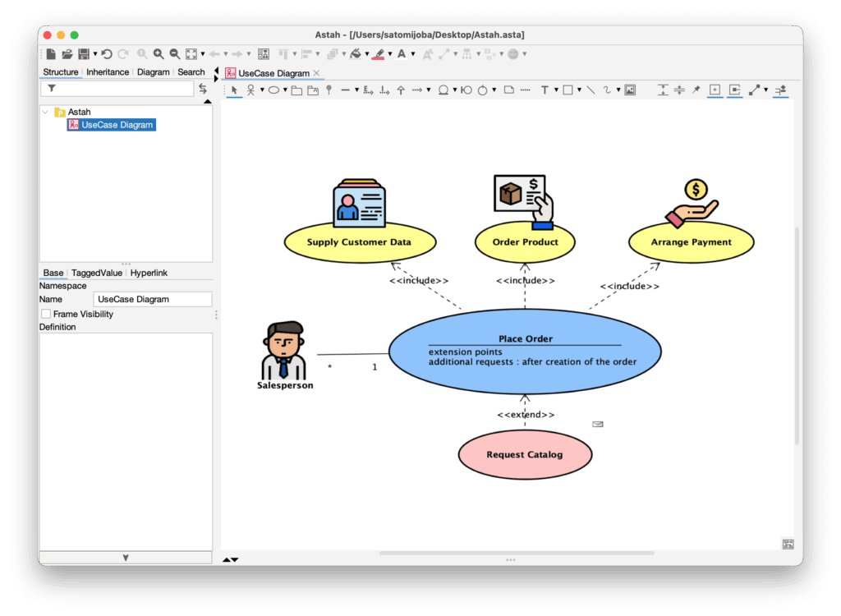841x616 pixels.
Task: Select the Package tool
Action: coord(295,90)
